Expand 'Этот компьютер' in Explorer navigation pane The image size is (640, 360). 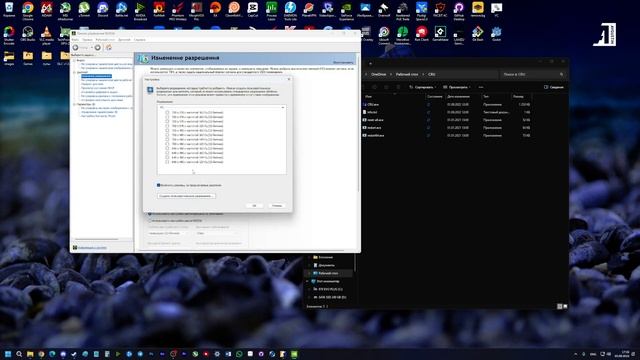[x=308, y=281]
